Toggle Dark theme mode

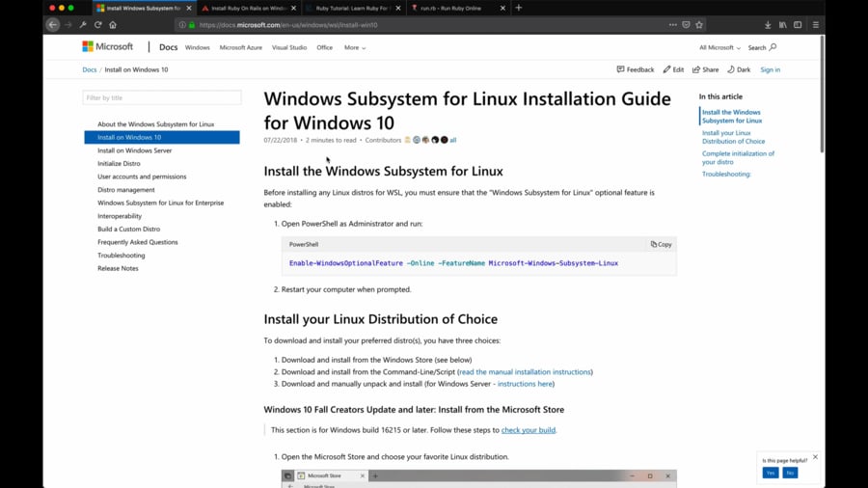tap(739, 69)
